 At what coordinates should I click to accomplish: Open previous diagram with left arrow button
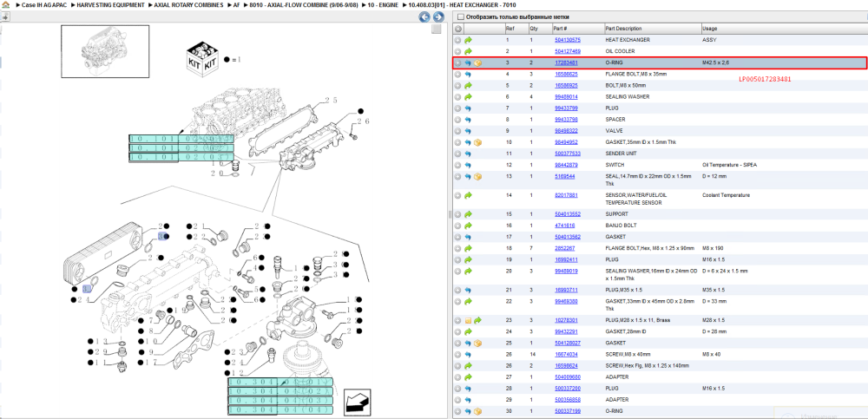pyautogui.click(x=424, y=17)
